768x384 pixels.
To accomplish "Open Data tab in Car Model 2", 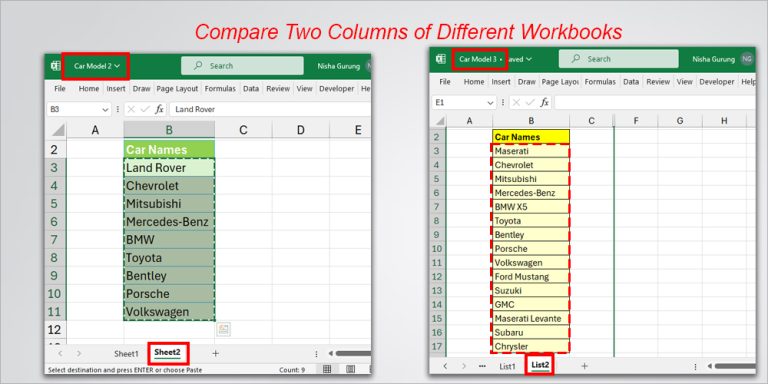I will click(x=251, y=89).
